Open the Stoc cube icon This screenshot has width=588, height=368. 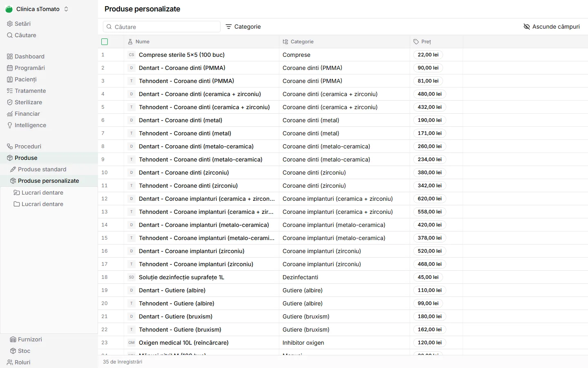click(13, 351)
